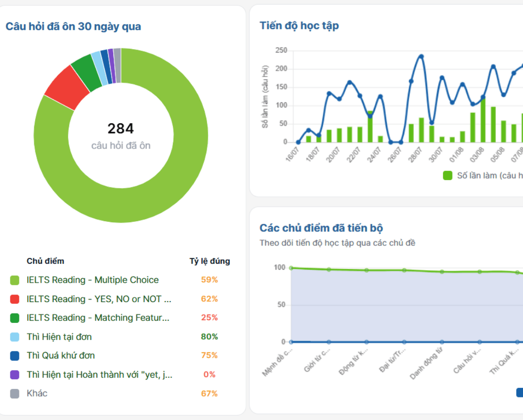
Task: Click the Mệnh đề c... x-axis label
Action: (x=277, y=362)
